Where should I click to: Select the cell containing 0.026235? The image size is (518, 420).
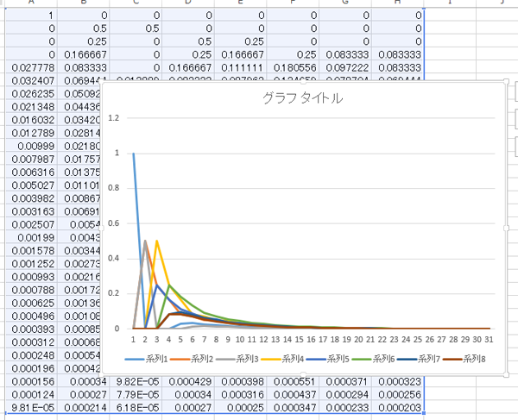(31, 94)
